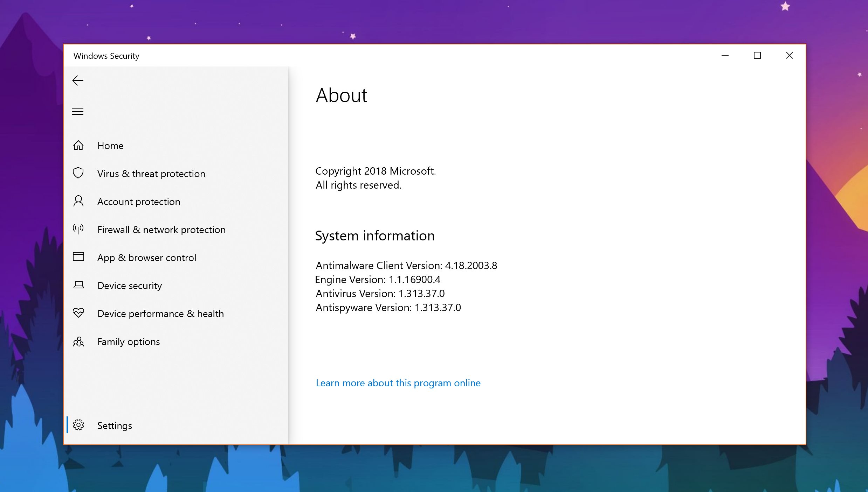Click the App & browser control window icon
868x492 pixels.
coord(78,257)
